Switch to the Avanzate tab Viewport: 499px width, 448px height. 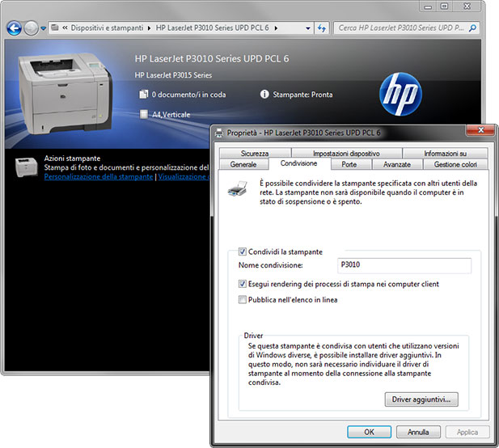tap(397, 164)
